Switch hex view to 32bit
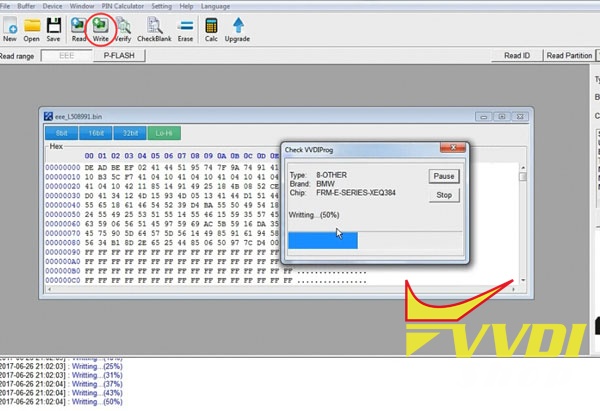The width and height of the screenshot is (600, 411). 130,133
